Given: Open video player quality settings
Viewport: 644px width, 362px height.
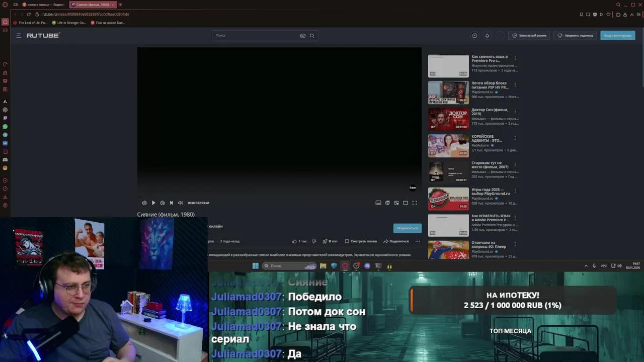Looking at the screenshot, I should (x=387, y=203).
